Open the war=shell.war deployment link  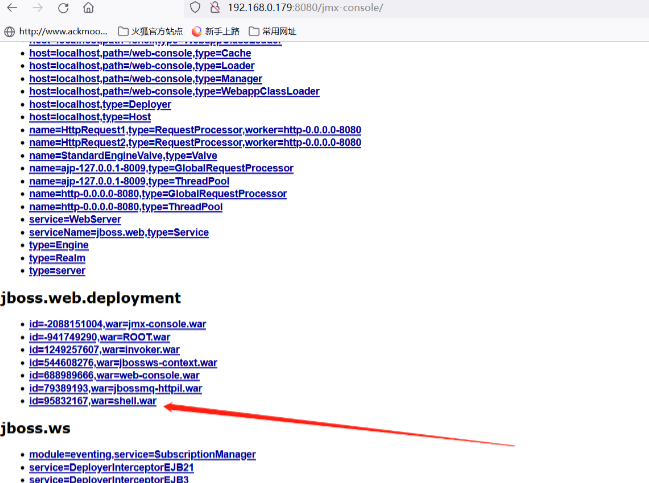coord(92,401)
